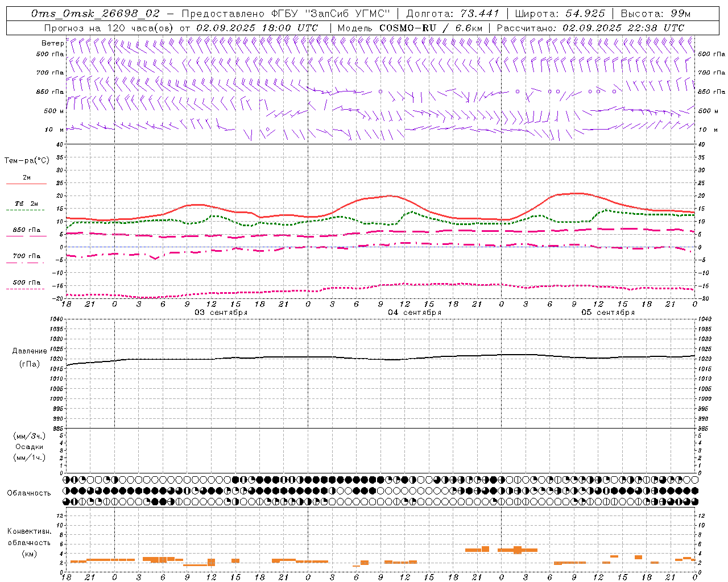Click the 04 сентября date label
This screenshot has width=728, height=582.
415,313
